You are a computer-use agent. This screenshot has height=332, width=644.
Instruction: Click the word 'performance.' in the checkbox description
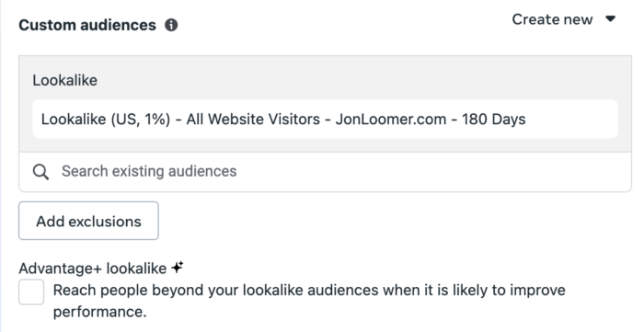pos(99,312)
